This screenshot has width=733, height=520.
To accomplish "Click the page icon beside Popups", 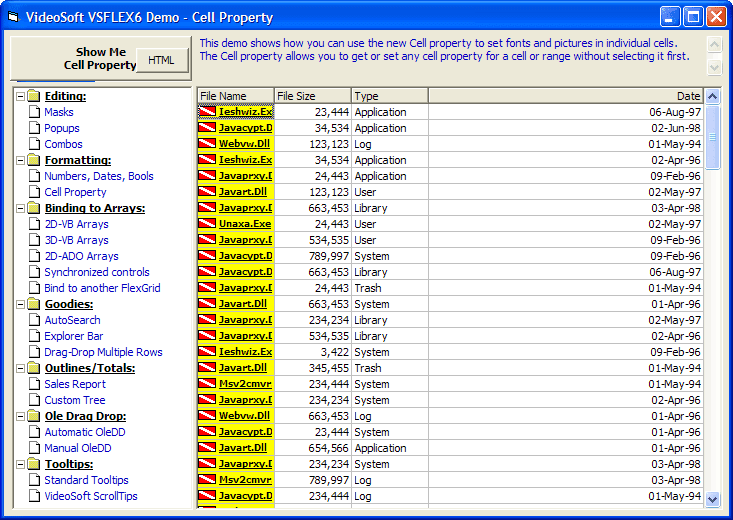I will click(x=34, y=128).
